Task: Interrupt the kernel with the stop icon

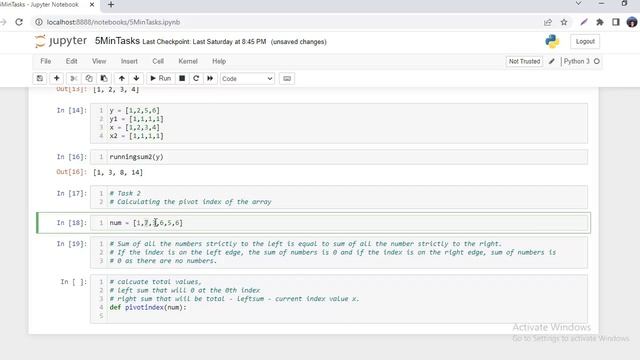Action: point(182,78)
